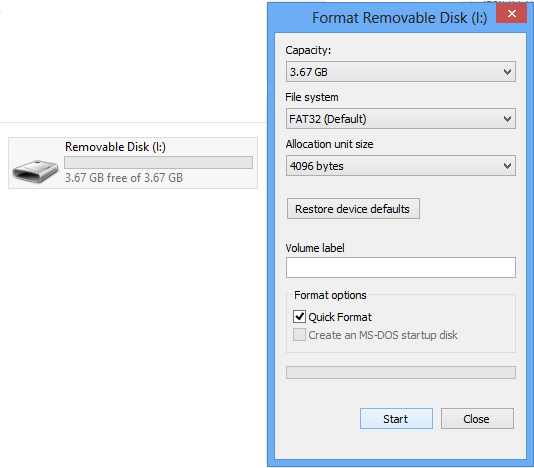Click the format progress bar
The width and height of the screenshot is (534, 468).
(401, 372)
